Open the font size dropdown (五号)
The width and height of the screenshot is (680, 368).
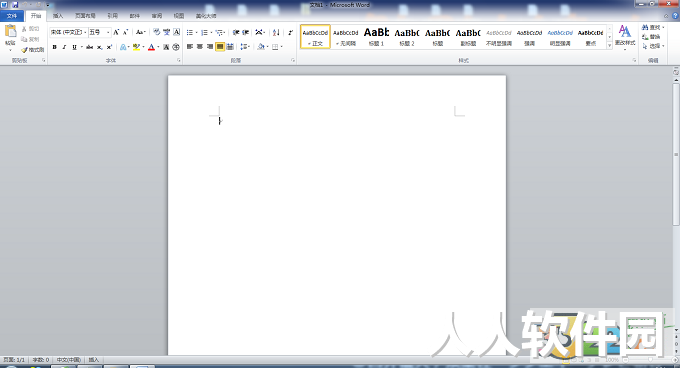108,33
